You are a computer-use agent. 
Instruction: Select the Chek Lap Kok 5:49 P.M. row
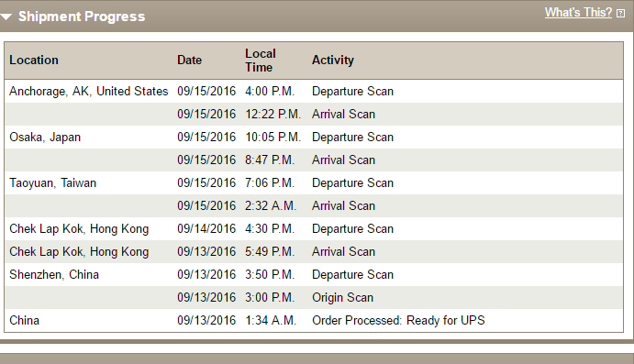click(314, 252)
